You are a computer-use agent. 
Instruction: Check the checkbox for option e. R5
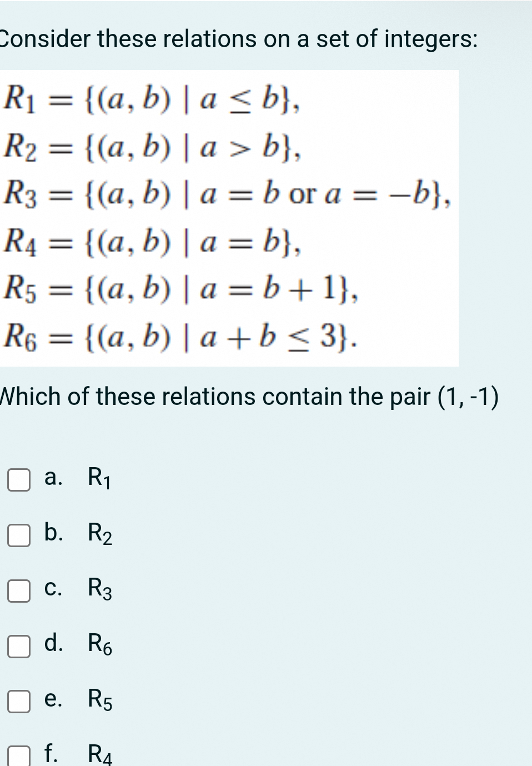click(x=18, y=702)
